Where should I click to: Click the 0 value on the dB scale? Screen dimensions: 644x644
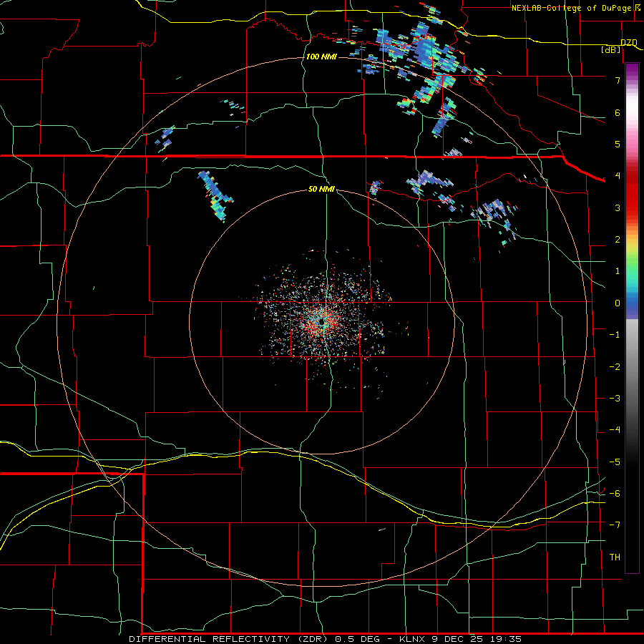click(x=618, y=303)
